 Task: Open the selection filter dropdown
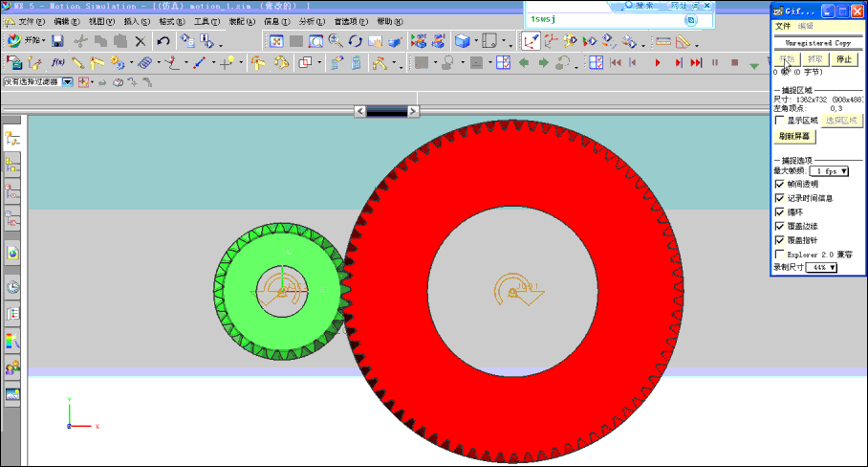coord(68,82)
